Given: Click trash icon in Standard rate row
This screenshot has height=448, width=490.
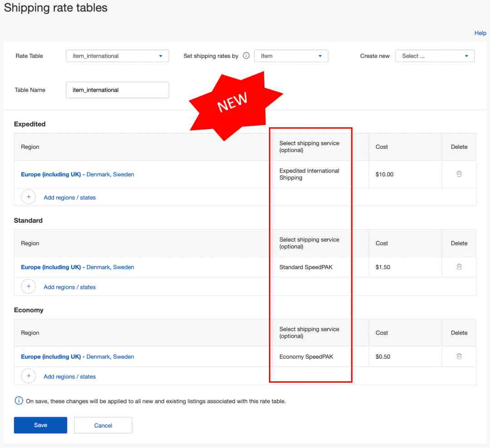Looking at the screenshot, I should click(459, 267).
